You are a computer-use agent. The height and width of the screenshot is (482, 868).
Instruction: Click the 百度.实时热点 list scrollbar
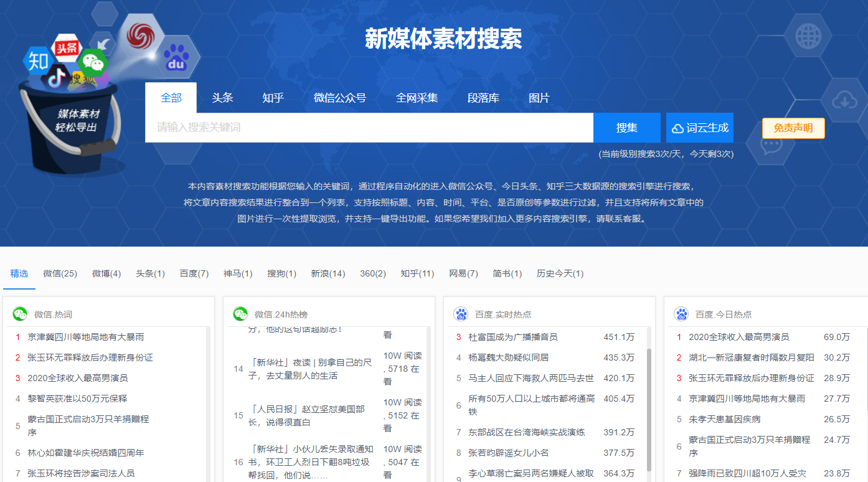click(x=649, y=409)
